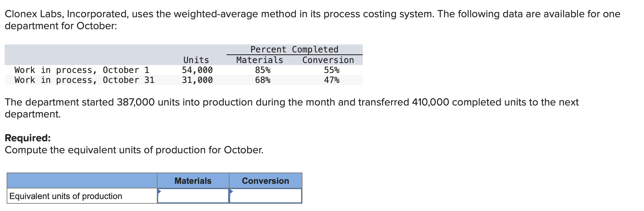This screenshot has width=644, height=211.
Task: Select the 54,000 units value
Action: click(198, 70)
